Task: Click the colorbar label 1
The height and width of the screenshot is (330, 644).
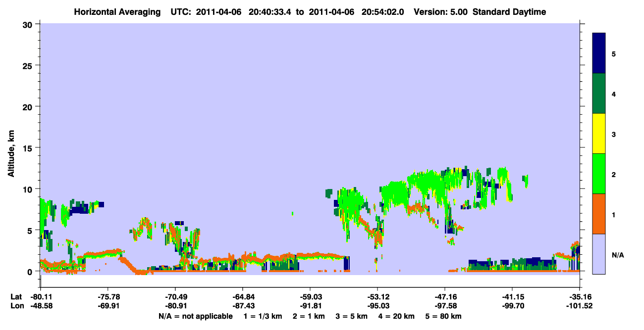Action: [x=614, y=214]
